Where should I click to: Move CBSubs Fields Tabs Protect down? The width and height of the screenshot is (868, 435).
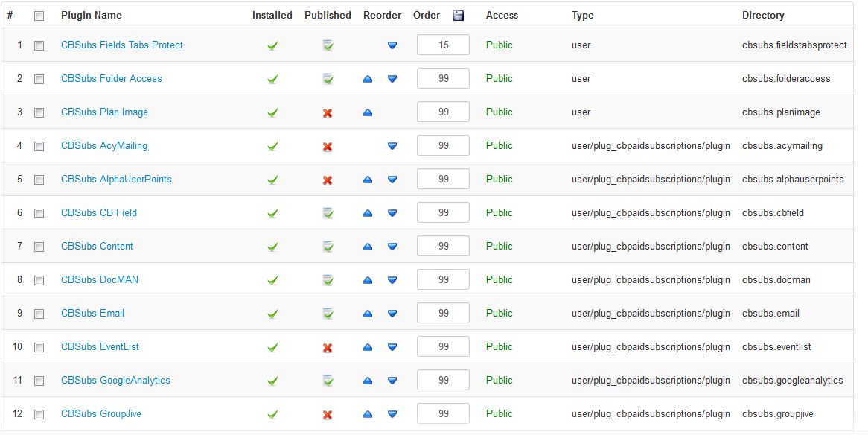pos(392,45)
